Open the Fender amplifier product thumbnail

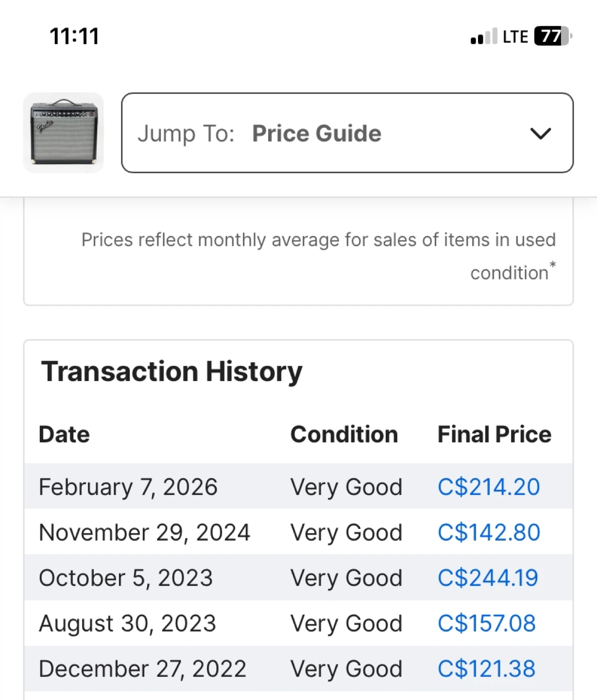pyautogui.click(x=64, y=133)
